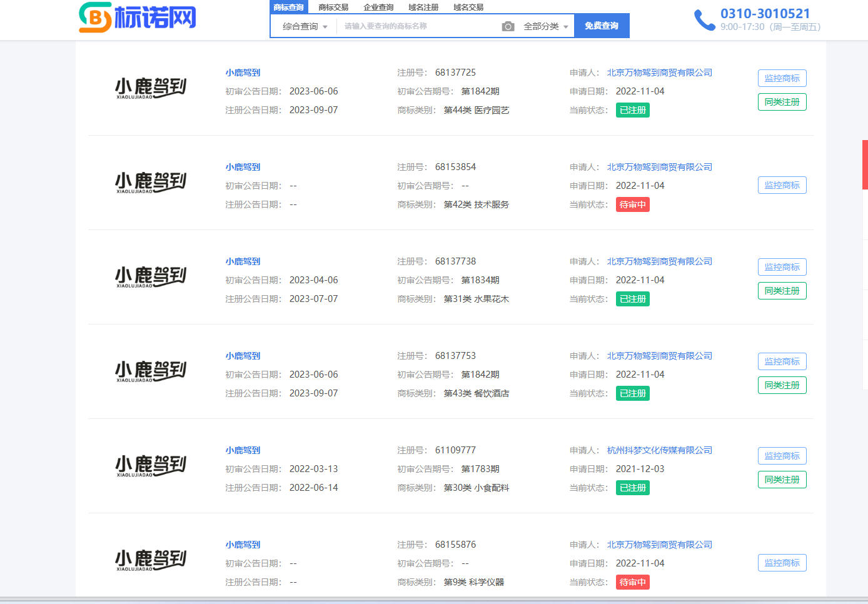This screenshot has width=868, height=604.
Task: Click 监控商标 for registration 68137753
Action: (x=782, y=361)
